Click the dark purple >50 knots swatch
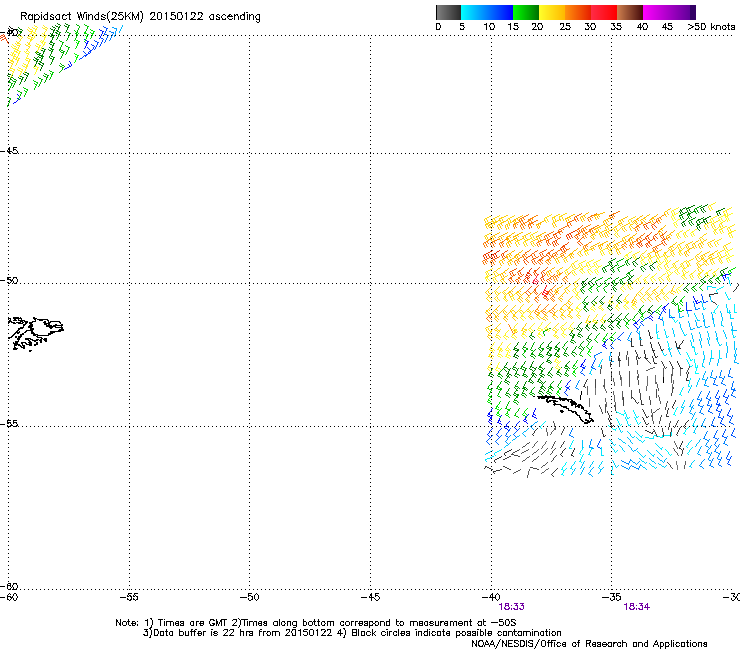Image resolution: width=740 pixels, height=650 pixels. [693, 12]
